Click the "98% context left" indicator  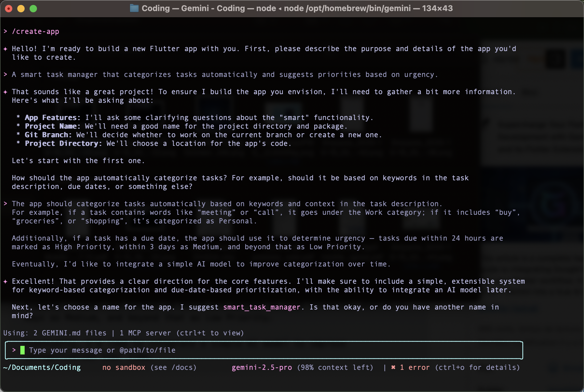click(335, 367)
